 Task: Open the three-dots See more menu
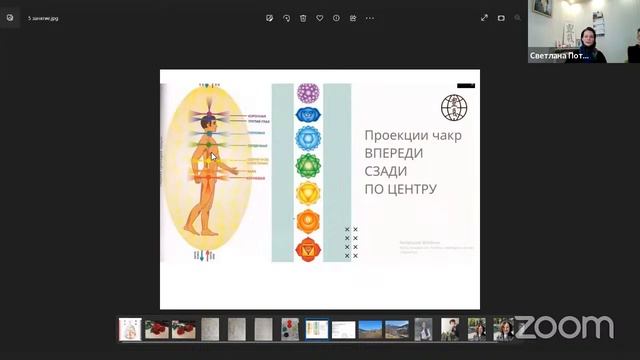(370, 18)
